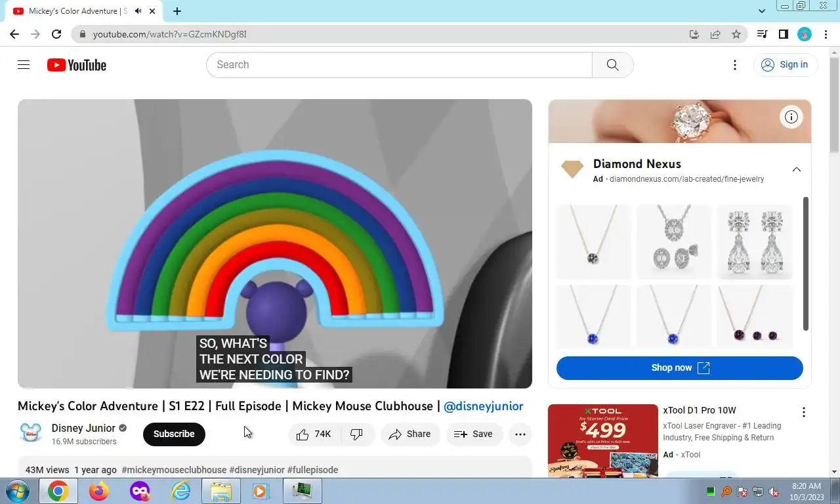Click xTool D1 Pro 10W ad title
Image resolution: width=840 pixels, height=504 pixels.
700,410
